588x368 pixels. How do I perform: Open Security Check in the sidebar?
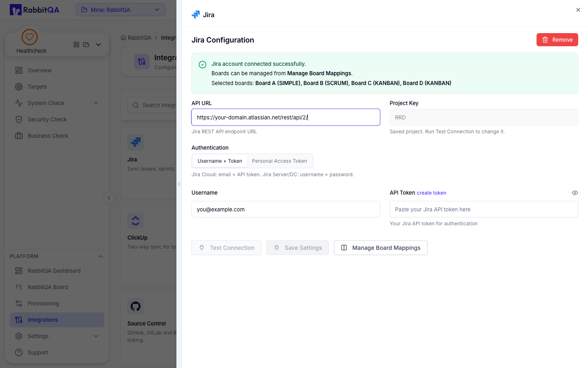pyautogui.click(x=57, y=119)
